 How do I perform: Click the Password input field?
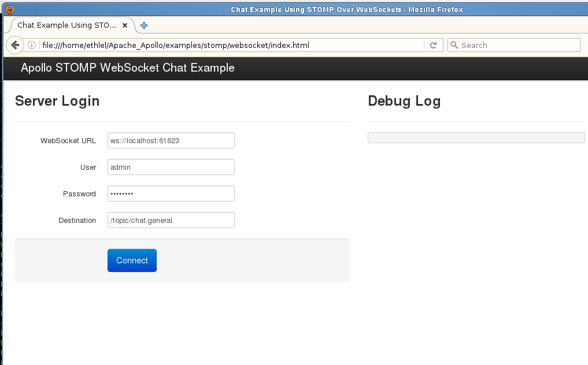(x=171, y=193)
